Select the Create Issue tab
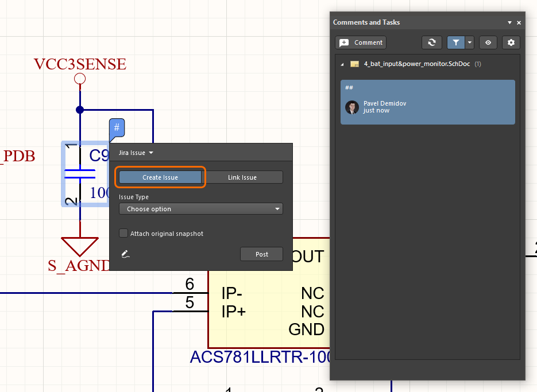Viewport: 537px width, 392px height. (x=160, y=177)
